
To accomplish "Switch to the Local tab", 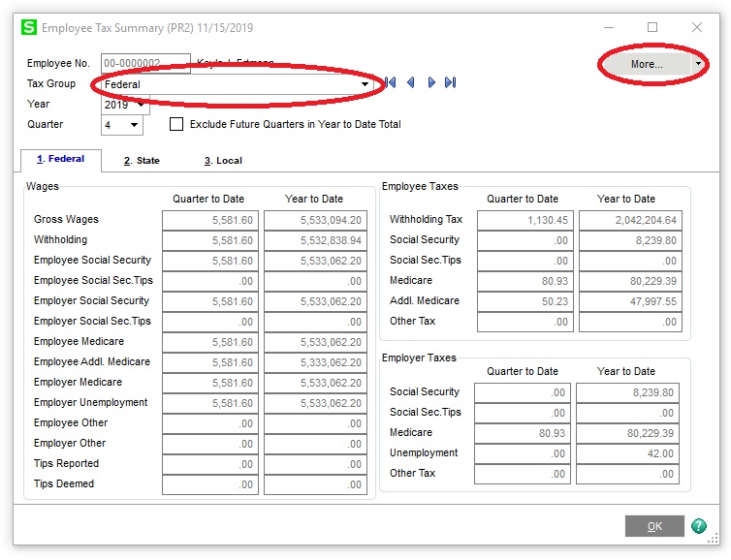I will click(x=223, y=161).
